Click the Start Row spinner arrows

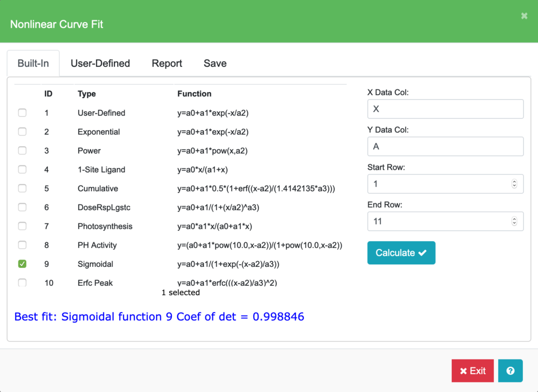514,184
